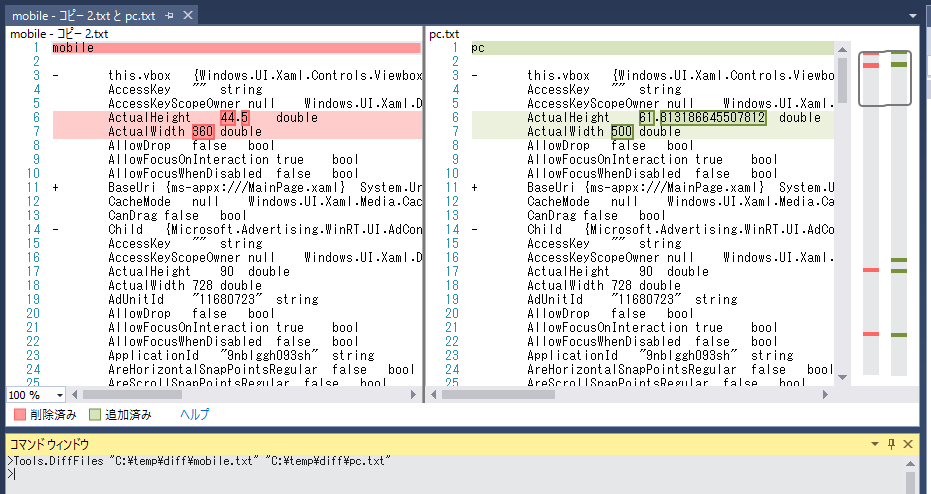Click left pane horizontal scroll right arrow
Image resolution: width=931 pixels, height=494 pixels.
tap(414, 394)
